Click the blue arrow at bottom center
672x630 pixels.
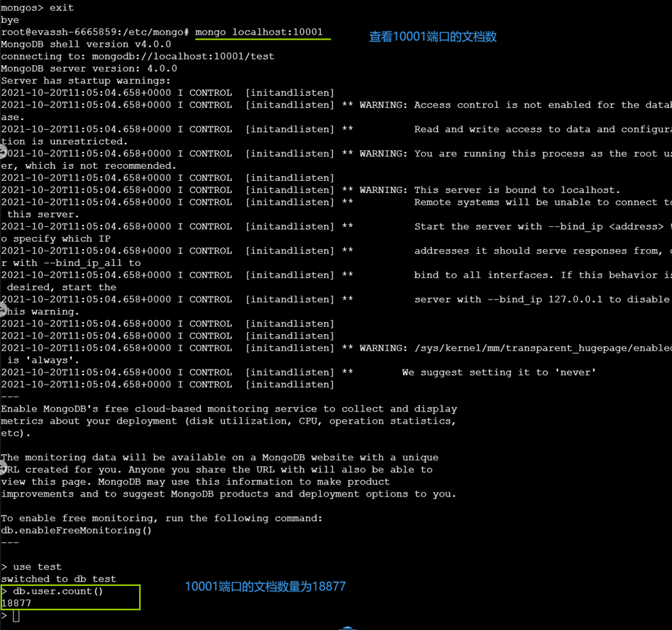pos(346,626)
